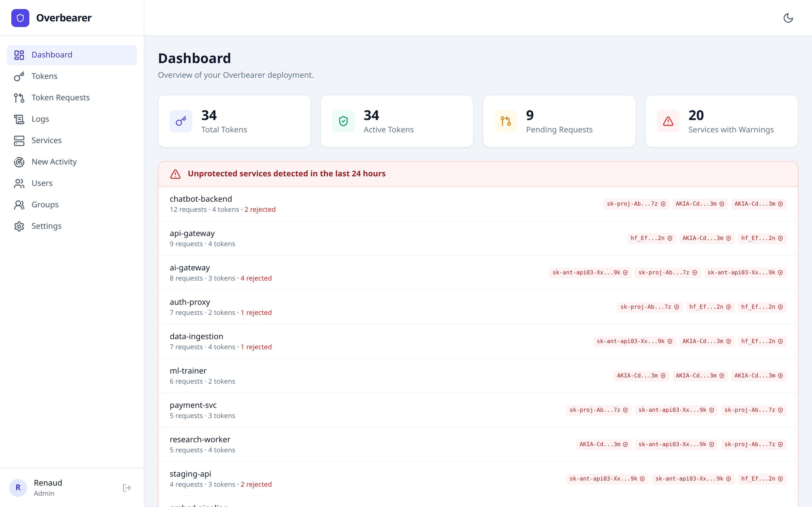Click the key icon on Total Tokens card
The image size is (812, 507).
(x=181, y=121)
